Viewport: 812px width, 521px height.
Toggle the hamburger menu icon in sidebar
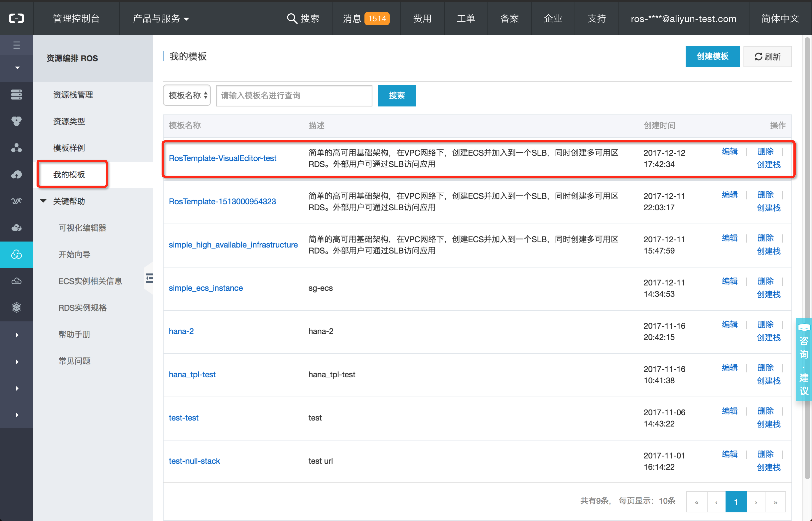17,45
